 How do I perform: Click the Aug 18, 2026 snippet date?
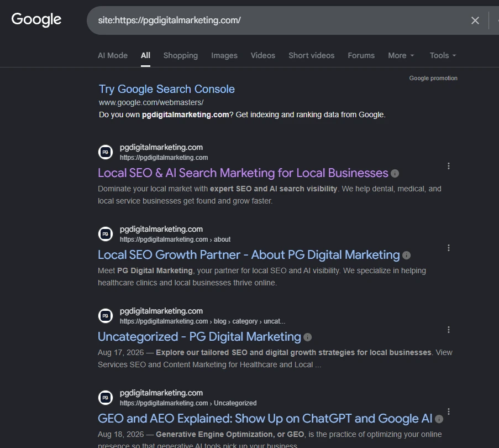120,434
